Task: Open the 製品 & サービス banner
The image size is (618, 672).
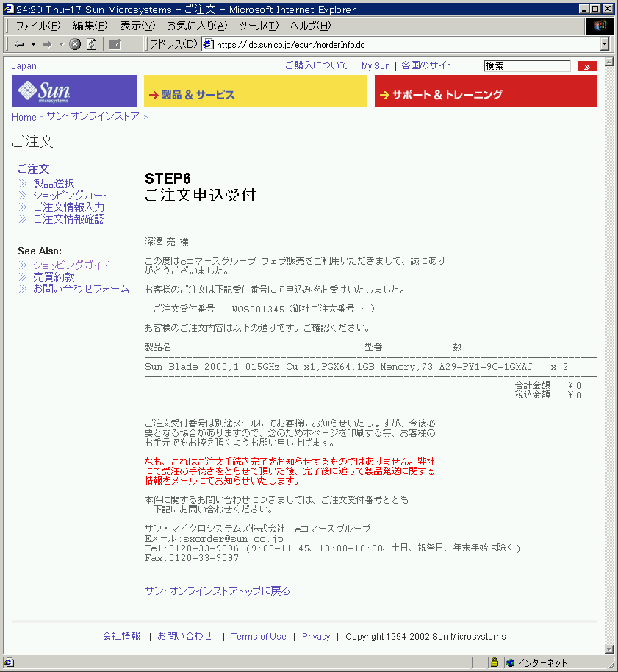Action: [x=256, y=91]
